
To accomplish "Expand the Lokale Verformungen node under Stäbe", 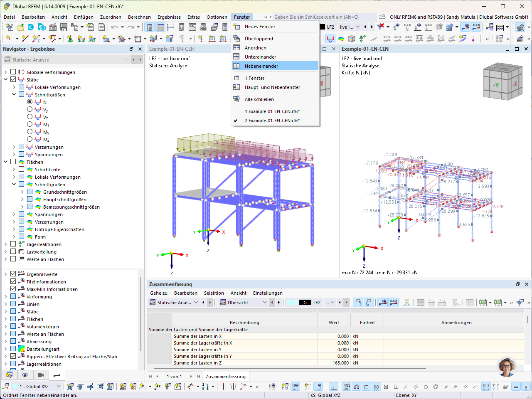I will tap(14, 87).
